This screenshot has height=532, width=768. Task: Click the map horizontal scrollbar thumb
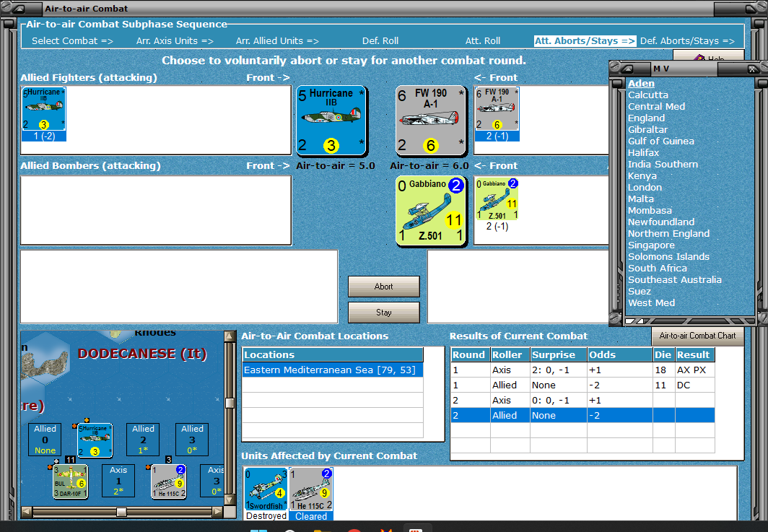click(121, 512)
